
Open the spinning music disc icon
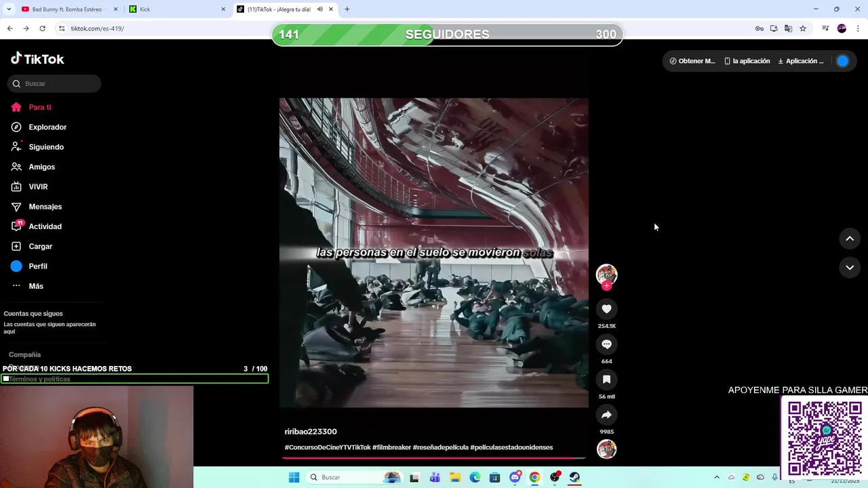(606, 449)
